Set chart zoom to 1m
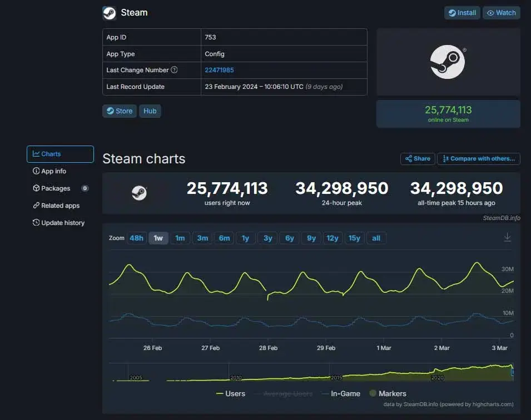The height and width of the screenshot is (420, 531). coord(180,238)
